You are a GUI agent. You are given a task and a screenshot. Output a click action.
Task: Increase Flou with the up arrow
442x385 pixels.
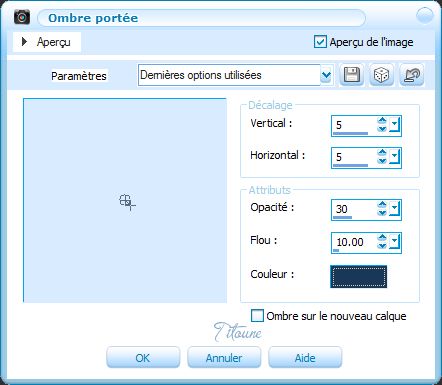[382, 237]
